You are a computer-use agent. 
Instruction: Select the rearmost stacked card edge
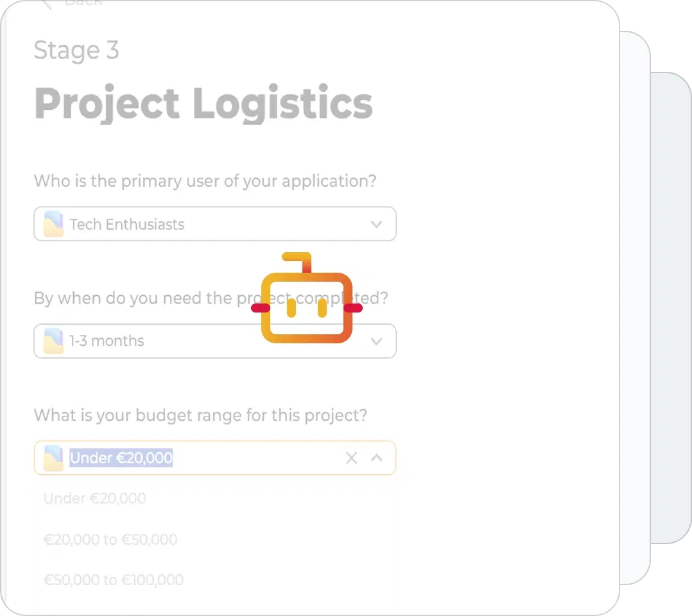tap(671, 307)
